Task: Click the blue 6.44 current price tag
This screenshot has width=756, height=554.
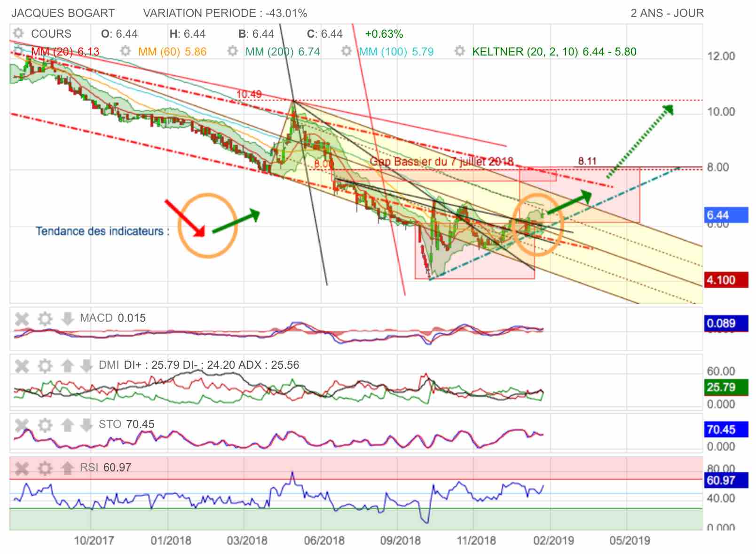Action: 726,215
